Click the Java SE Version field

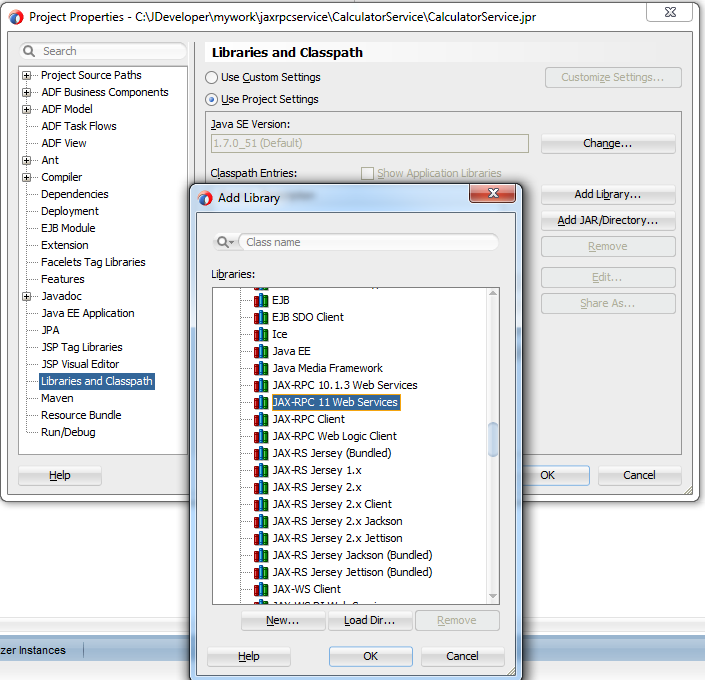[370, 143]
